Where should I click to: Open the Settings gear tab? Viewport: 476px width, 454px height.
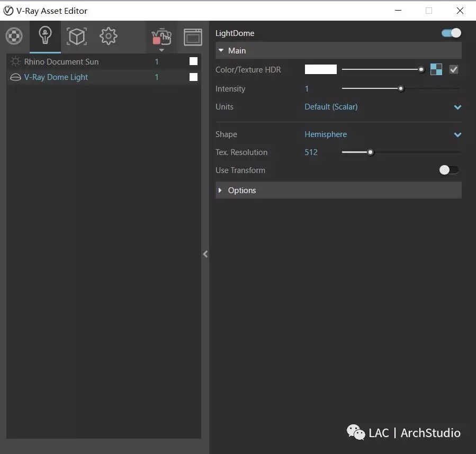point(109,36)
